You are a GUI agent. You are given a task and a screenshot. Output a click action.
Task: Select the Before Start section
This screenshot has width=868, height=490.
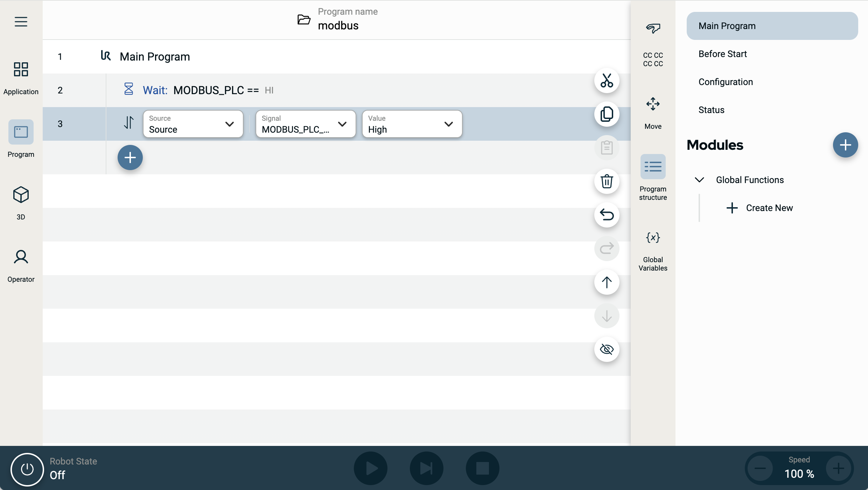click(x=722, y=54)
